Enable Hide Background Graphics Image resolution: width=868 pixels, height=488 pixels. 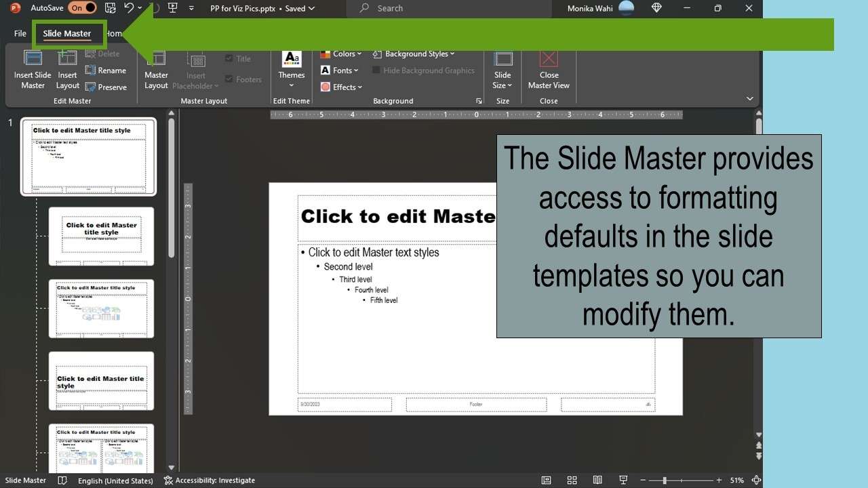(x=377, y=70)
